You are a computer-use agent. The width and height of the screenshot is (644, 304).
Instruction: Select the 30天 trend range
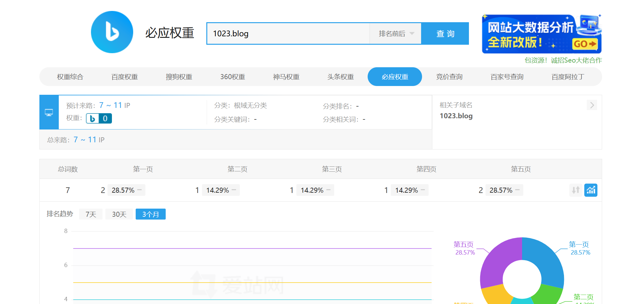click(x=119, y=214)
